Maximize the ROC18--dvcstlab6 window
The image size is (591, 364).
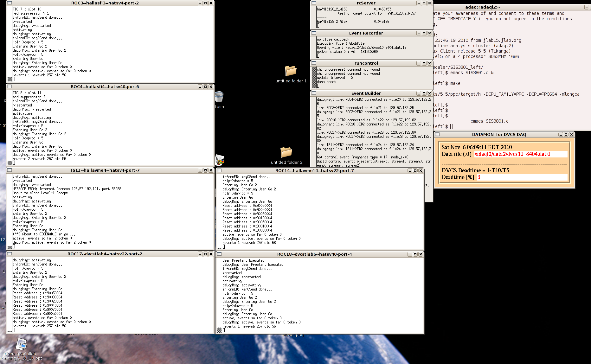click(x=415, y=254)
